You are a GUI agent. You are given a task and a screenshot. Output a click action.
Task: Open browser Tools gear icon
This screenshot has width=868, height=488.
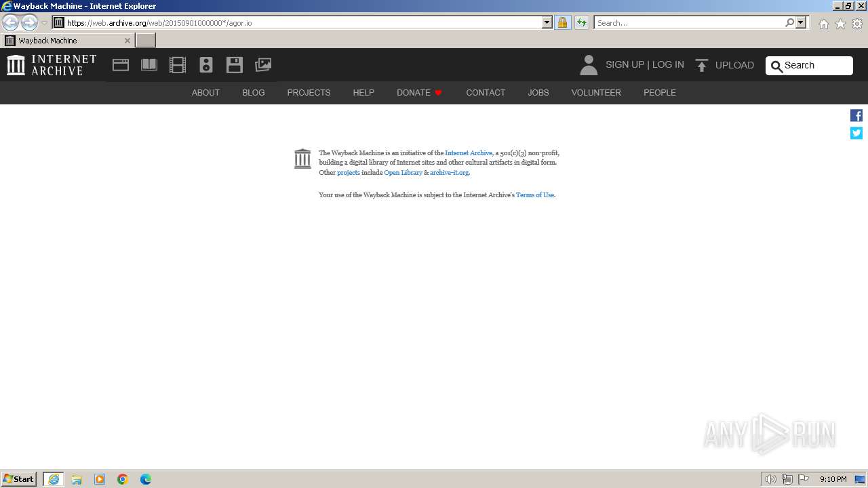pos(857,24)
